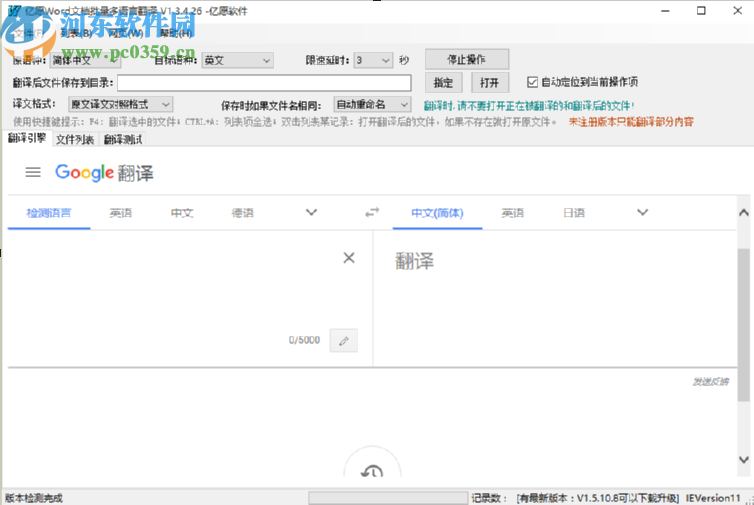
Task: Click the 指定 button
Action: click(x=443, y=83)
